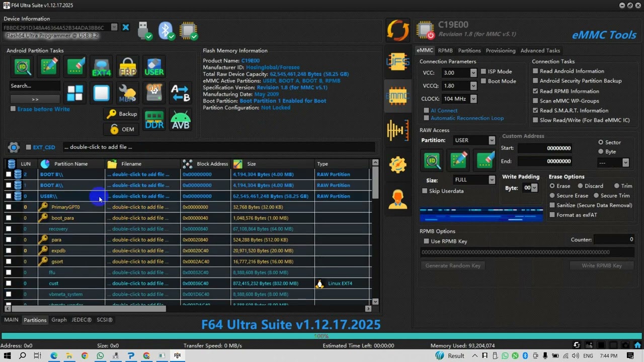This screenshot has height=362, width=644.
Task: Open the device ID dropdown
Action: 114,27
